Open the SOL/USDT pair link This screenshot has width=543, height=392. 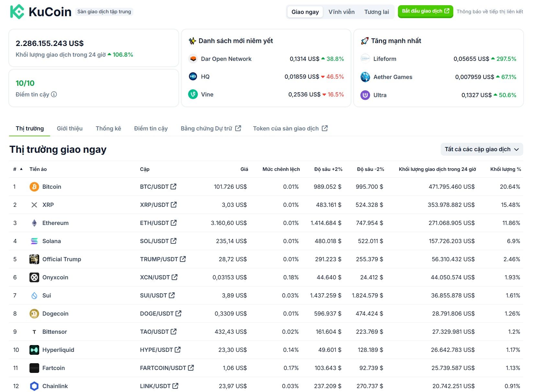click(158, 241)
